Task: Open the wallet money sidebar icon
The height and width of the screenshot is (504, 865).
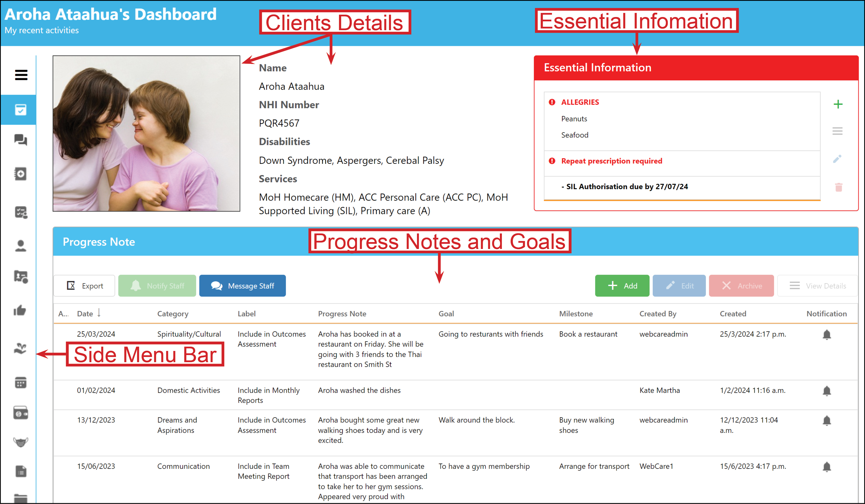Action: tap(20, 413)
